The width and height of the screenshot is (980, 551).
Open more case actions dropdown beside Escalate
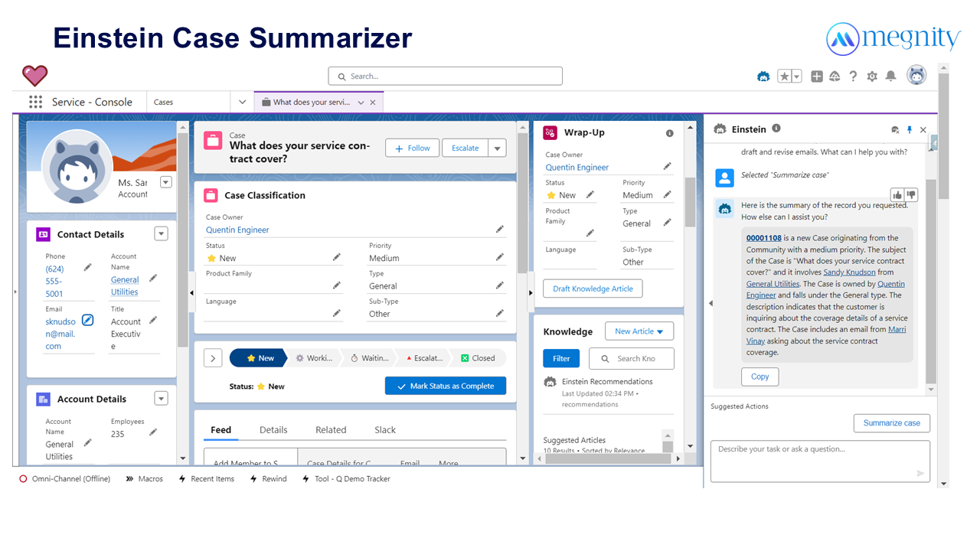pyautogui.click(x=497, y=148)
